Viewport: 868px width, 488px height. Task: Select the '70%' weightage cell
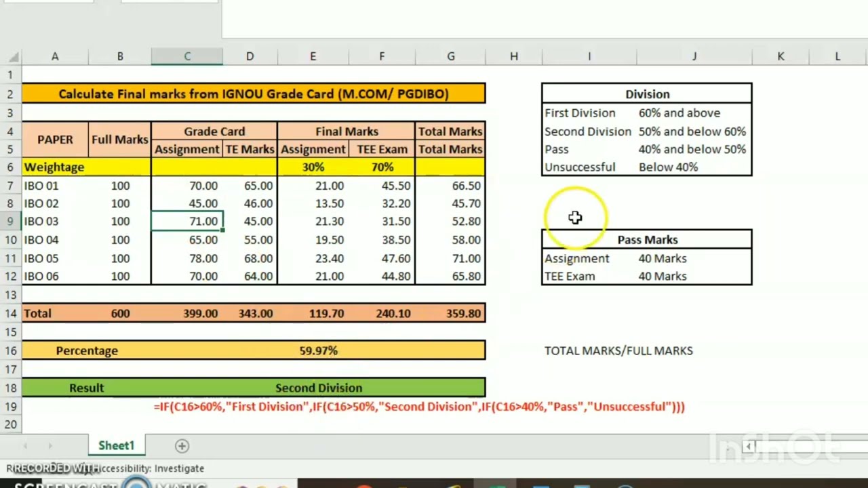click(x=382, y=167)
